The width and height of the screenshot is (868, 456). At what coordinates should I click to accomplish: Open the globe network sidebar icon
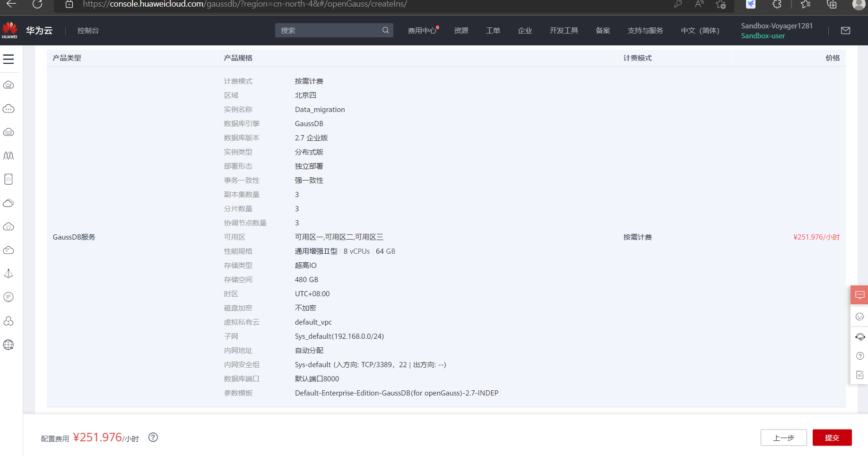(x=9, y=345)
